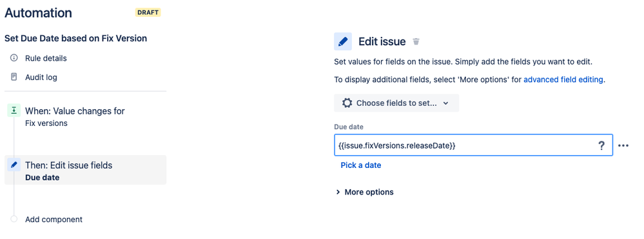Screen dimensions: 644x239
Task: Expand More options
Action: (x=365, y=192)
